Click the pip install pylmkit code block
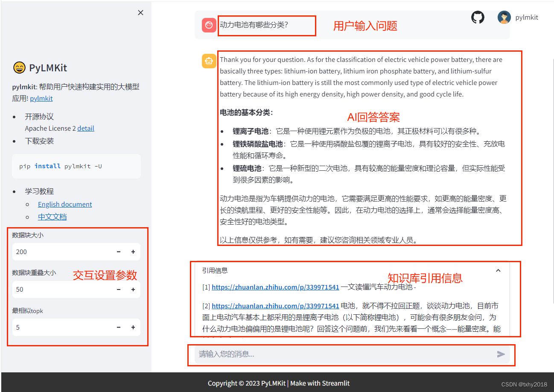 76,166
